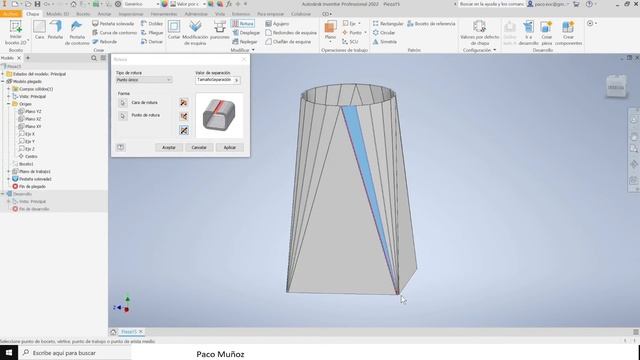
Task: Select the second rip direction option button
Action: pyautogui.click(x=184, y=116)
